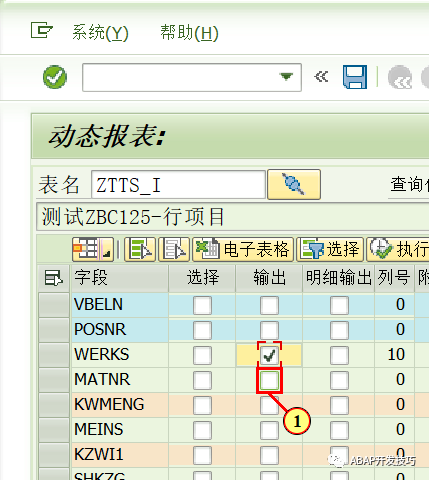Tick the 明细输出 checkbox for MATNR
429x480 pixels.
pos(339,380)
